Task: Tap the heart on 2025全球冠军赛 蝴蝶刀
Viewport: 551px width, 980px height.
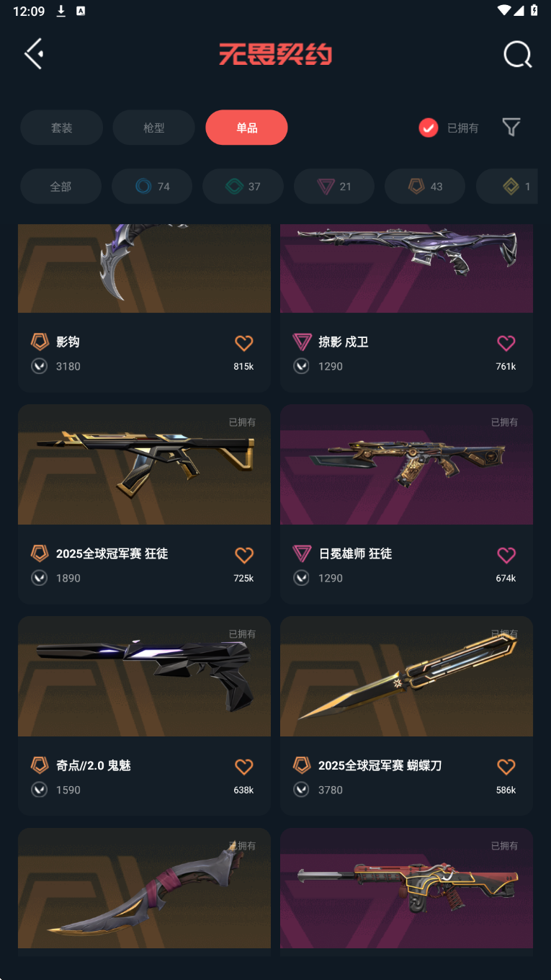Action: tap(506, 767)
